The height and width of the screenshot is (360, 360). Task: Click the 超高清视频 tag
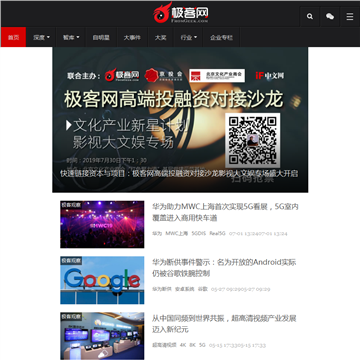[x=164, y=345]
